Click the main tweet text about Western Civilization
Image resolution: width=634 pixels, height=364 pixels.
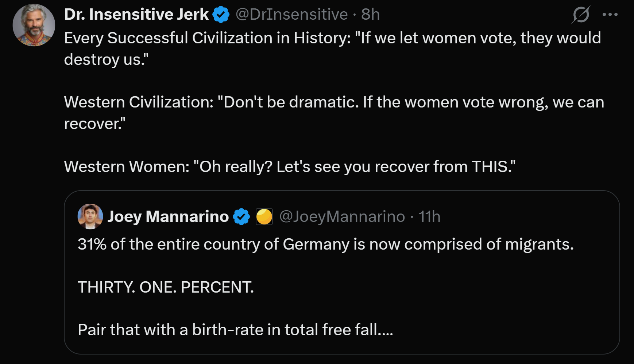click(x=334, y=113)
